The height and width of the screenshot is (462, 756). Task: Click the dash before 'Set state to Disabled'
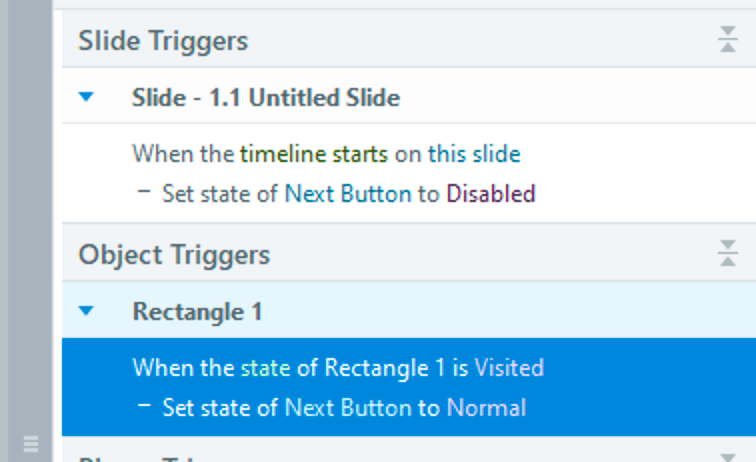point(145,193)
